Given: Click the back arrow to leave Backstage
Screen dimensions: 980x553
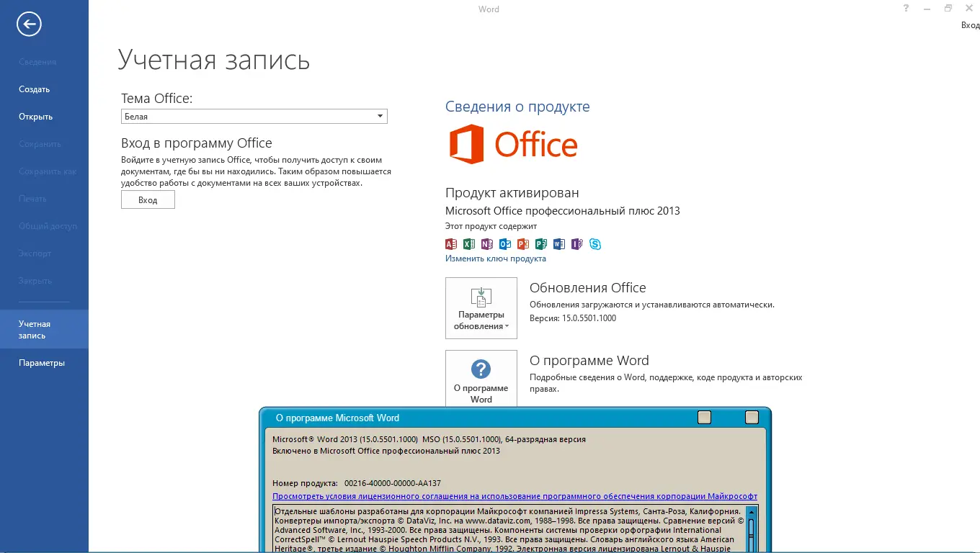Looking at the screenshot, I should tap(30, 24).
